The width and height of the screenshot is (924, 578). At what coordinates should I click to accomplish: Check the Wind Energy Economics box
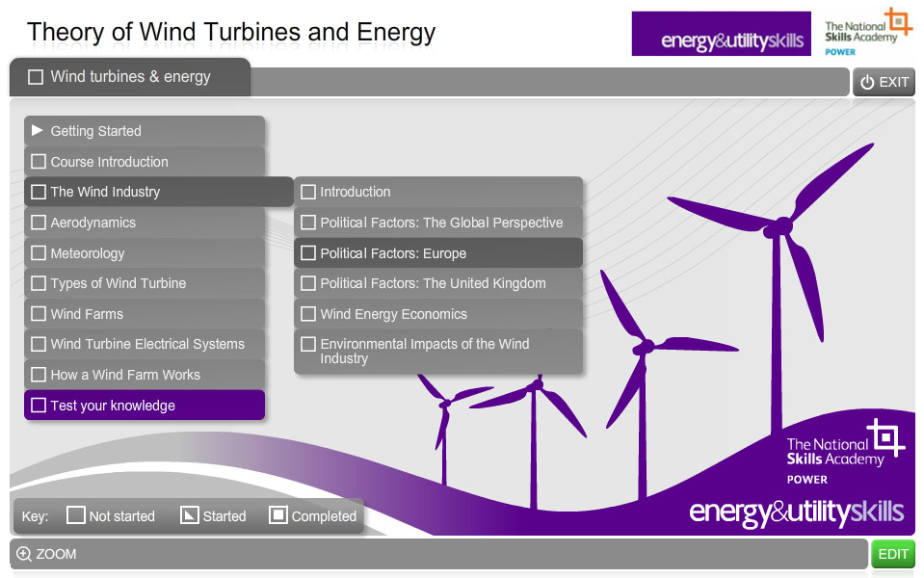tap(308, 313)
